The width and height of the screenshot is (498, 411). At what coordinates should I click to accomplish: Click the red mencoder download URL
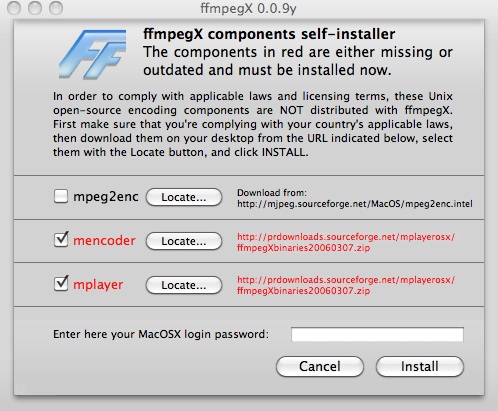(346, 242)
